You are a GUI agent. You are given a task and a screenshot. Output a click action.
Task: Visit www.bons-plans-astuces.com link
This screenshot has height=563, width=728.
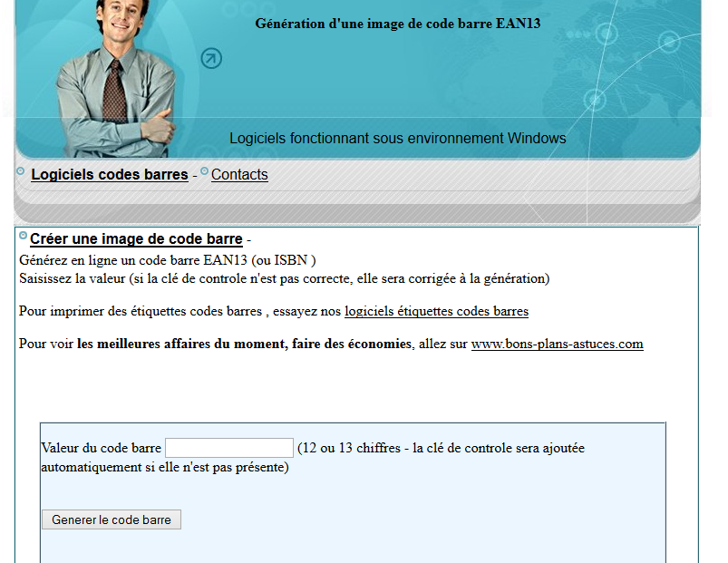(558, 344)
